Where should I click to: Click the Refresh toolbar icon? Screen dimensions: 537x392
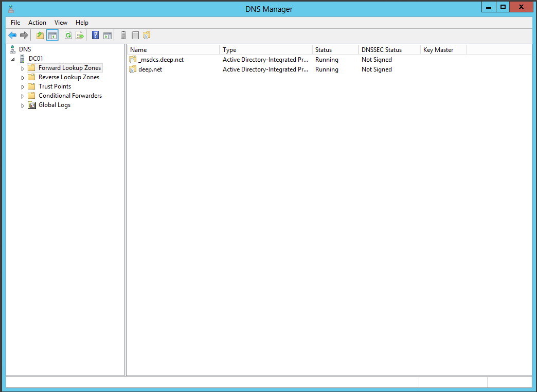68,35
